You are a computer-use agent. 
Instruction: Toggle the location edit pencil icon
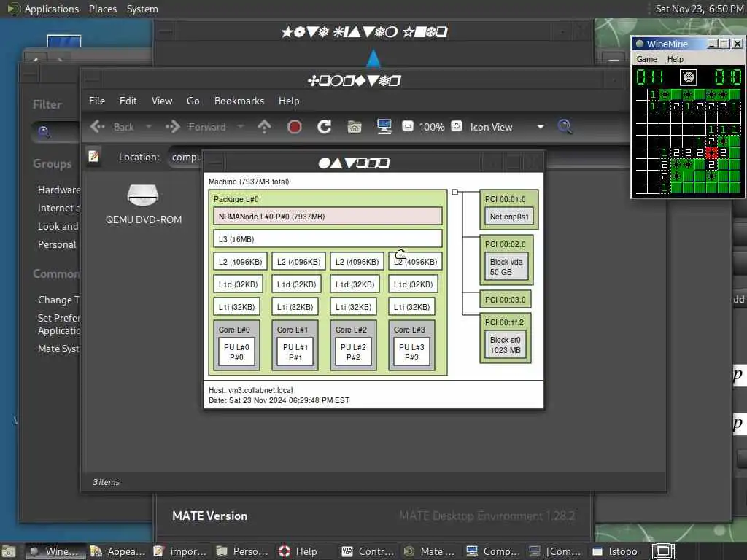pos(94,156)
